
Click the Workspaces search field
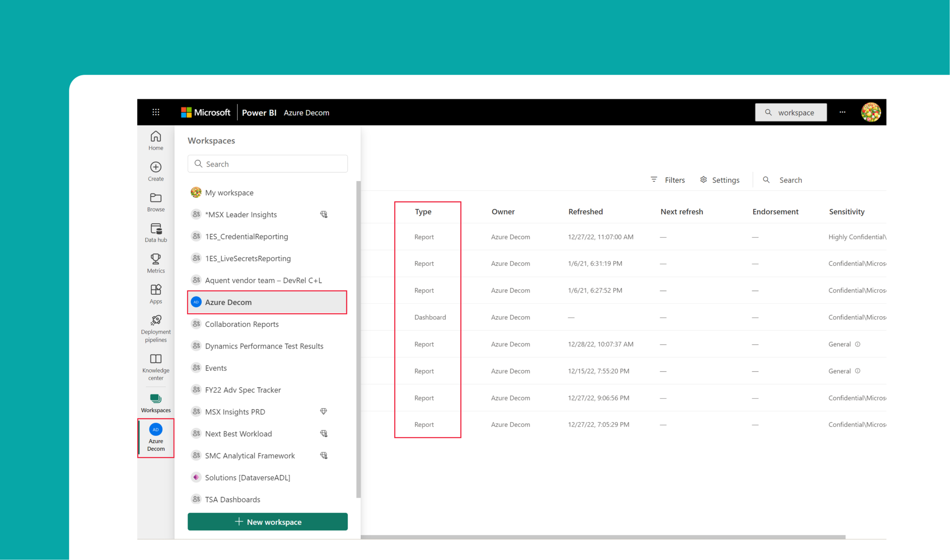(268, 164)
